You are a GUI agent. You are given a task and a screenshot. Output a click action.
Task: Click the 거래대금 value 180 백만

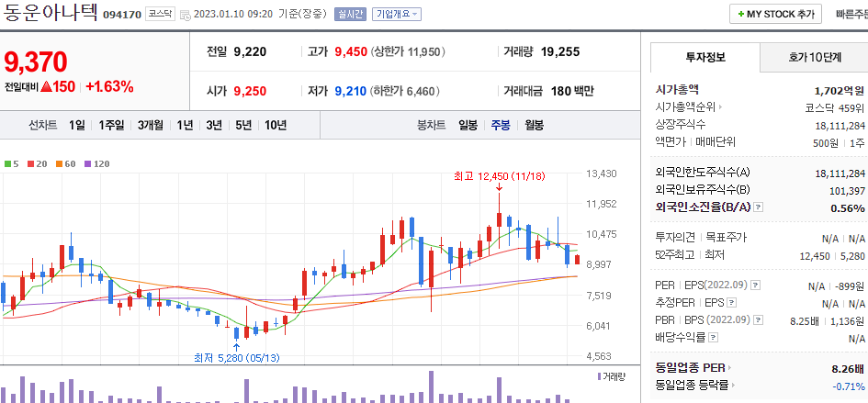[x=572, y=91]
